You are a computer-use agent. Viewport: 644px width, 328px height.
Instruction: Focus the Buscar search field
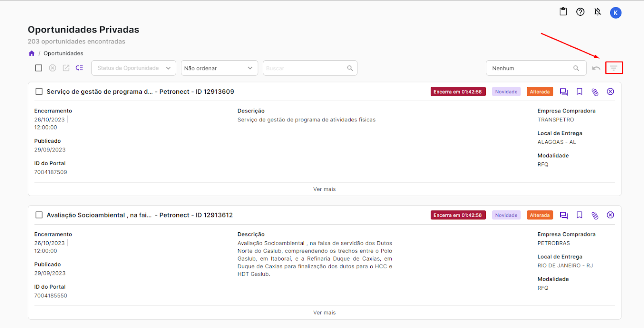tap(305, 68)
